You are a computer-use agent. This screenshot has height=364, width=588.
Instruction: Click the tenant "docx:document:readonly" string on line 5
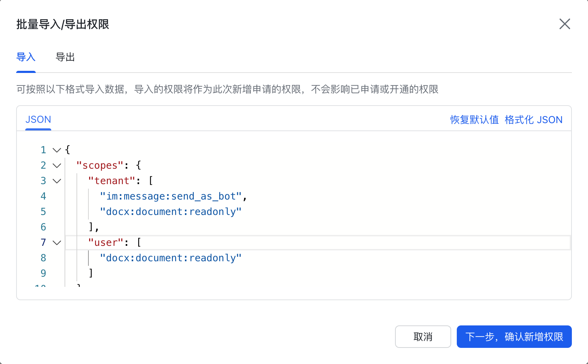point(171,212)
